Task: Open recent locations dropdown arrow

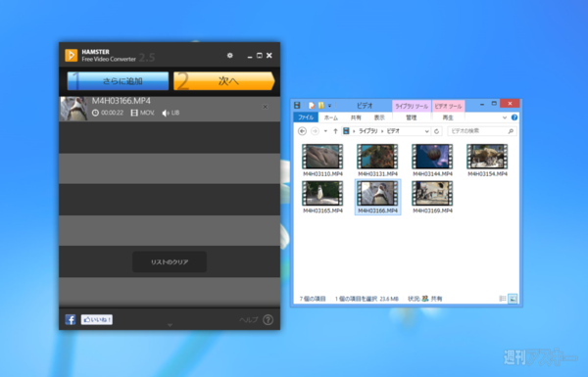Action: 325,131
